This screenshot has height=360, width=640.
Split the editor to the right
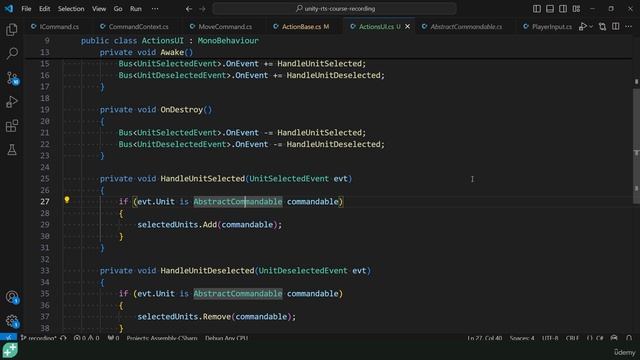coord(616,27)
